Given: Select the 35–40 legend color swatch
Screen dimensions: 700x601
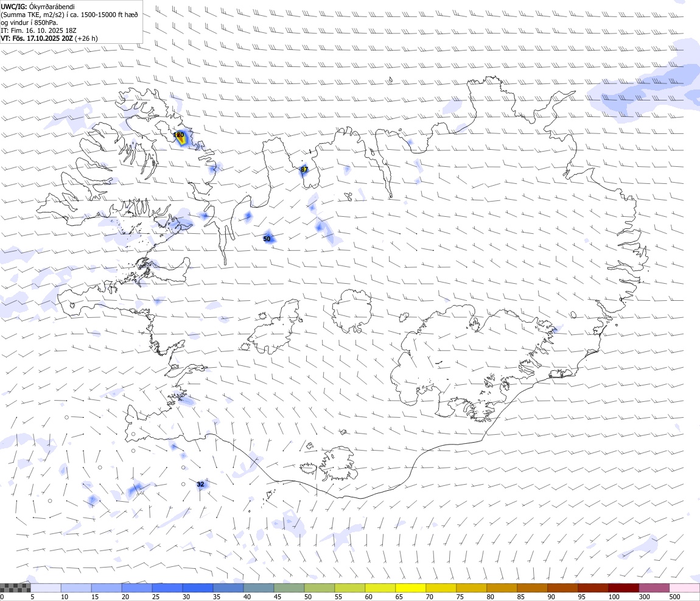Looking at the screenshot, I should [228, 588].
